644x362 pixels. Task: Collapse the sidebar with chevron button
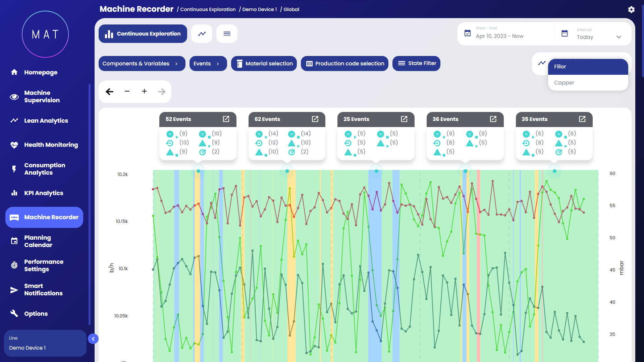93,339
